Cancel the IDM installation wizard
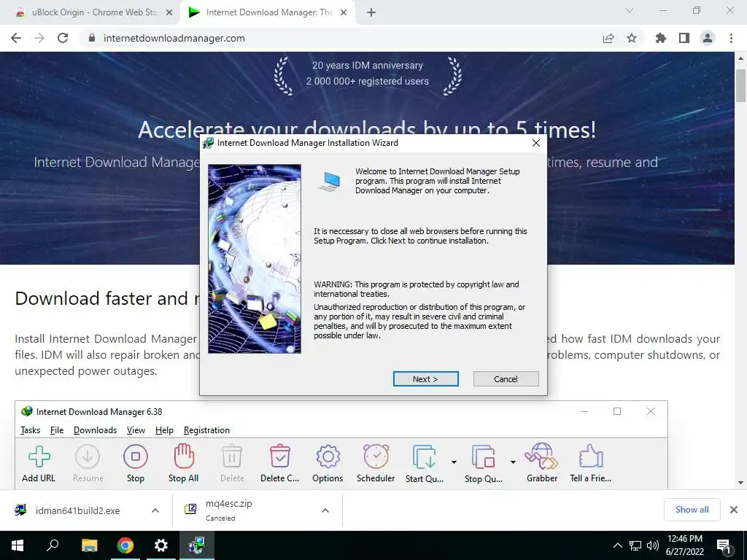Screen dimensions: 747x560 506,379
